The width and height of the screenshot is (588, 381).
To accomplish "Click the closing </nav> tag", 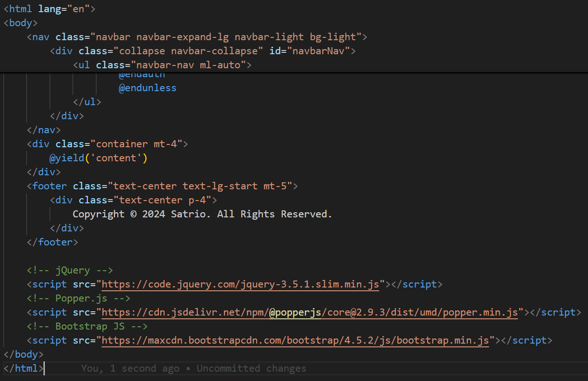I will [43, 130].
